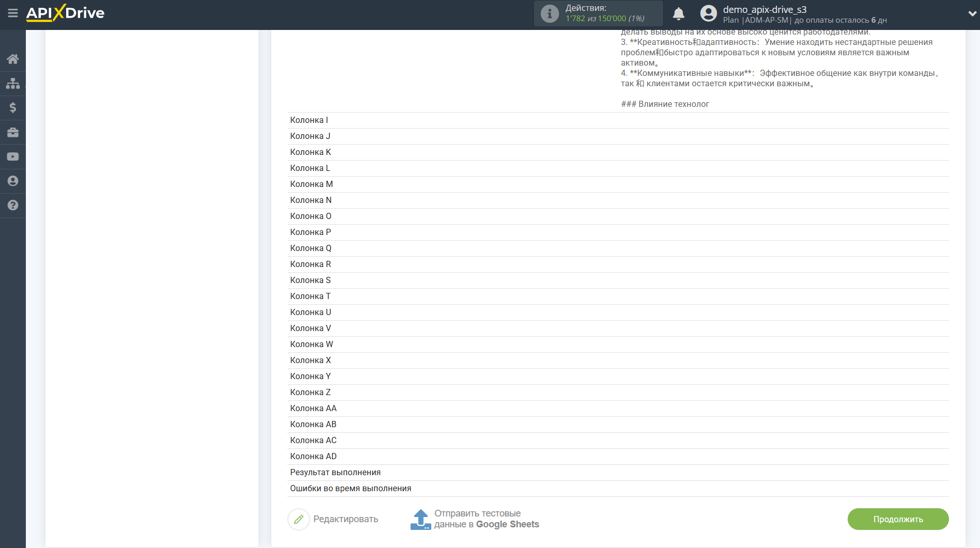This screenshot has width=980, height=548.
Task: Open the billing dollar icon
Action: (13, 107)
